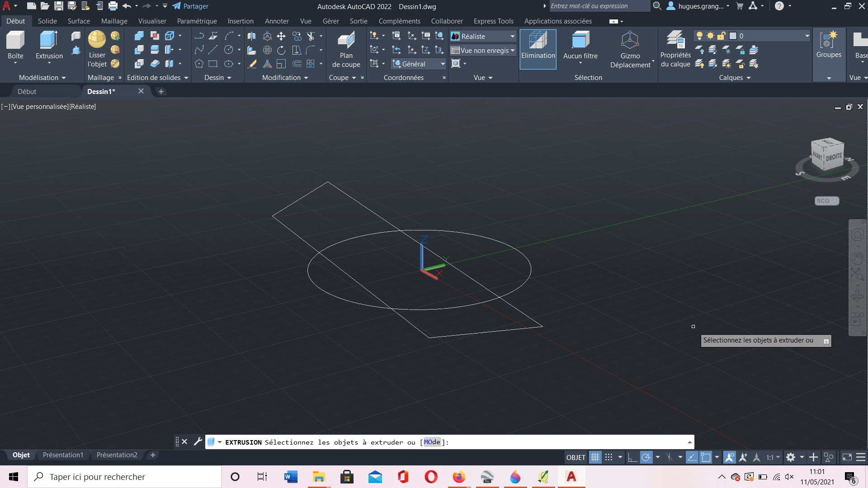Activate the Extrusion tool
This screenshot has height=488, width=868.
pos(48,43)
